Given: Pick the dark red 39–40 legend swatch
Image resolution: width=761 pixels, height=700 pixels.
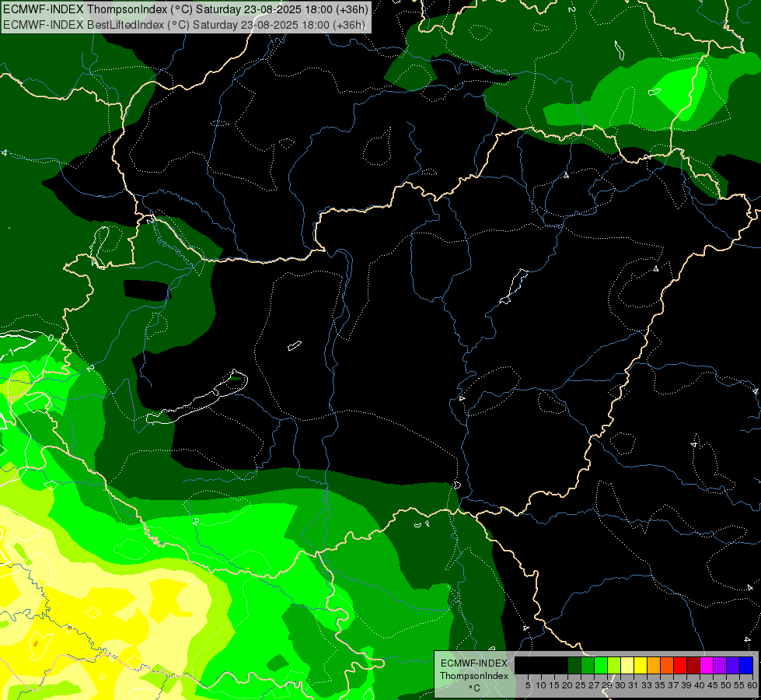Looking at the screenshot, I should pyautogui.click(x=693, y=665).
